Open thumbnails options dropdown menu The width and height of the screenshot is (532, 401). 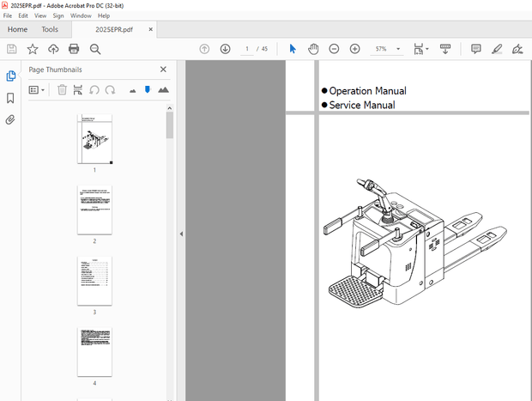37,90
